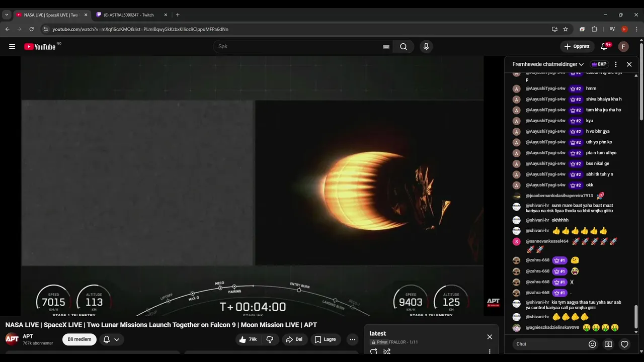Screen dimensions: 644x362
Task: Open the on-screen keyboard in the search box
Action: [386, 47]
